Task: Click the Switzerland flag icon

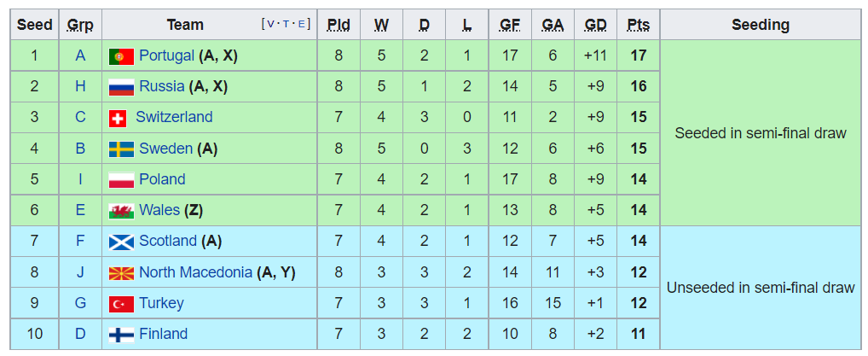Action: click(118, 118)
